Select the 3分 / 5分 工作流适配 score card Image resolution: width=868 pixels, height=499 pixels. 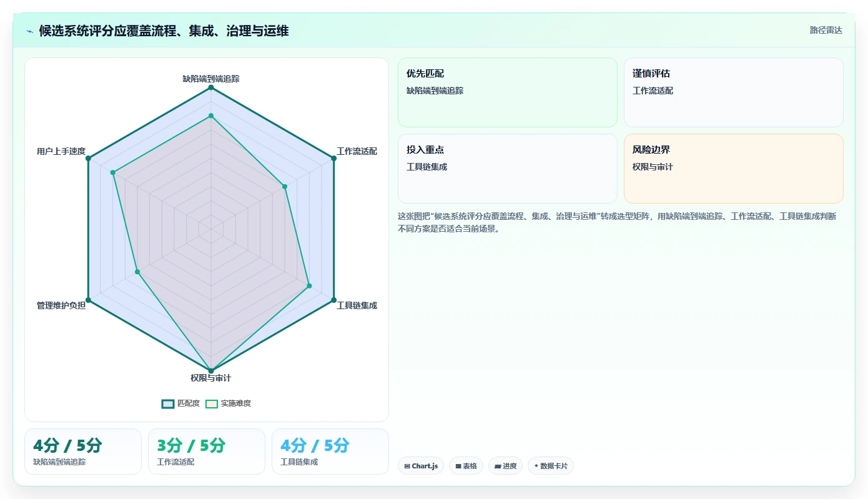(x=207, y=452)
